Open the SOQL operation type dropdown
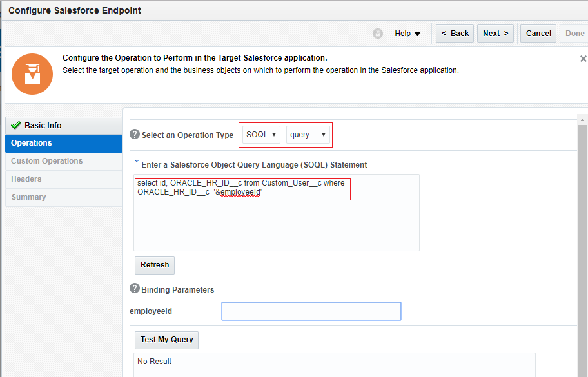This screenshot has width=588, height=377. (x=261, y=135)
